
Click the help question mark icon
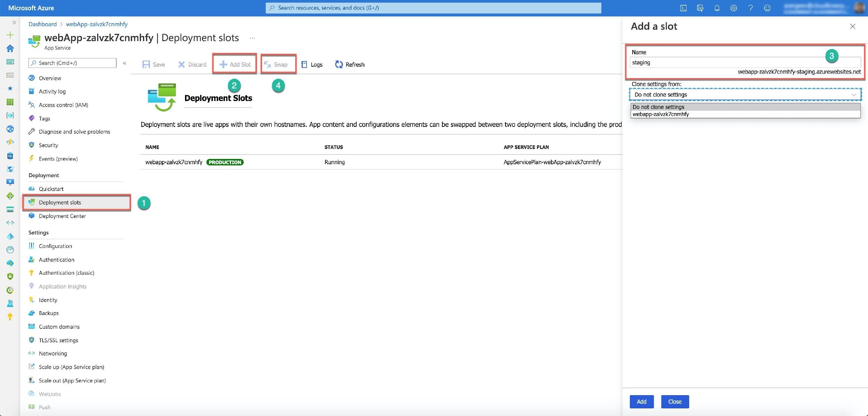(x=750, y=8)
